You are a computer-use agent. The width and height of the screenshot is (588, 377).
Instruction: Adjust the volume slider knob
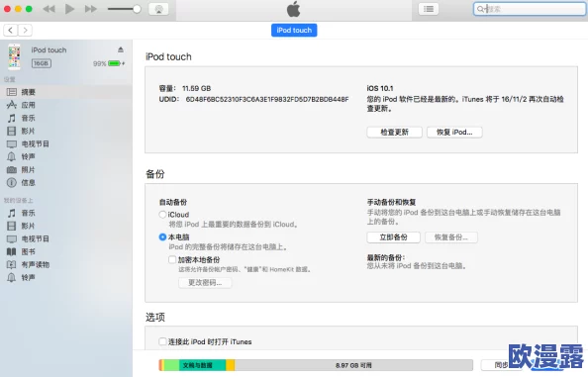click(137, 9)
